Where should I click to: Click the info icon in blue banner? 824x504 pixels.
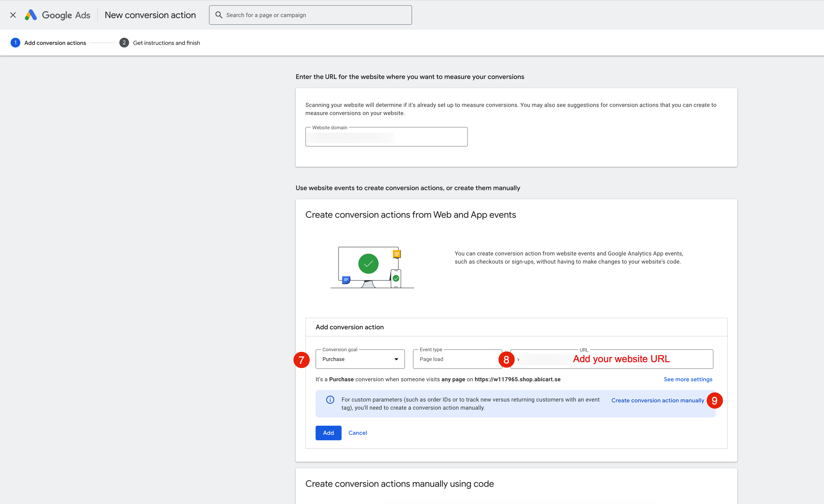(x=330, y=400)
